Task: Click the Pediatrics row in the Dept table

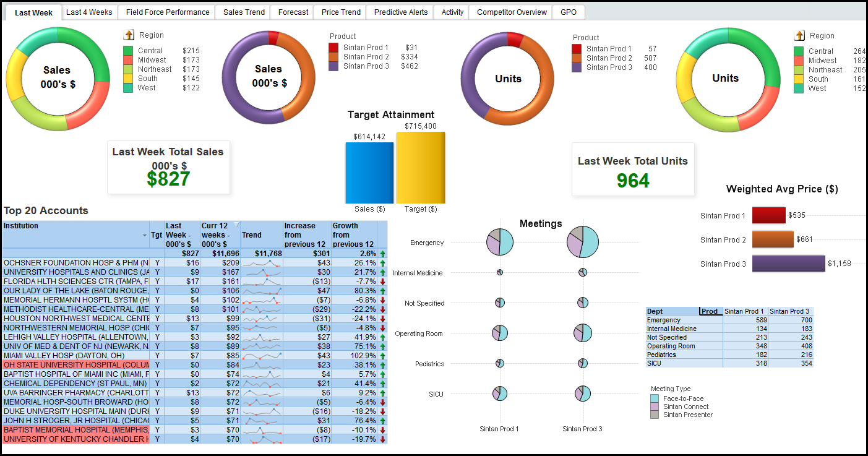Action: point(729,355)
